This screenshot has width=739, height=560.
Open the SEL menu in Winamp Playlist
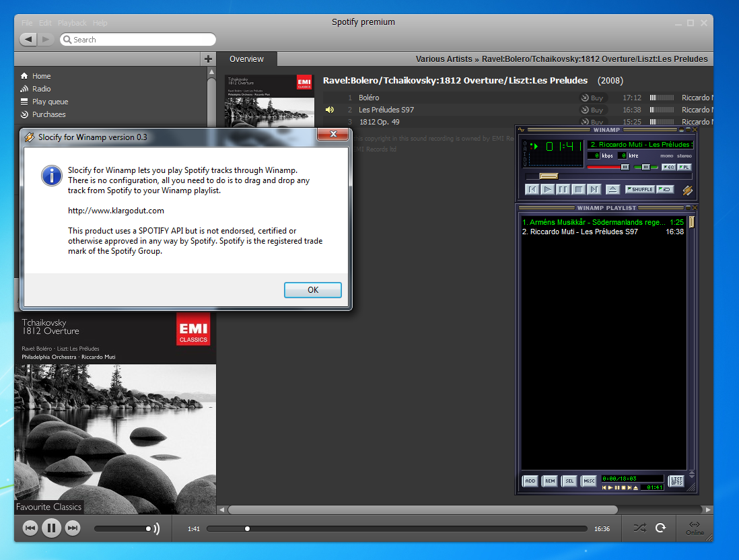click(x=569, y=481)
